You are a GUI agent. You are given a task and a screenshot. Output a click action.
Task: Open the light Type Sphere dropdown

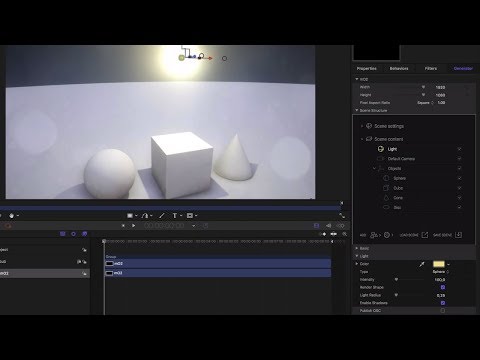point(441,272)
